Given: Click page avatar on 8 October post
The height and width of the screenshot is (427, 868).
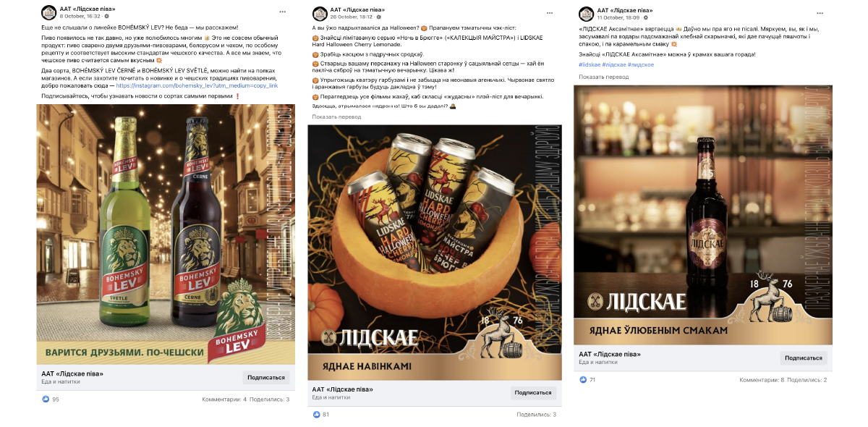Looking at the screenshot, I should tap(48, 12).
